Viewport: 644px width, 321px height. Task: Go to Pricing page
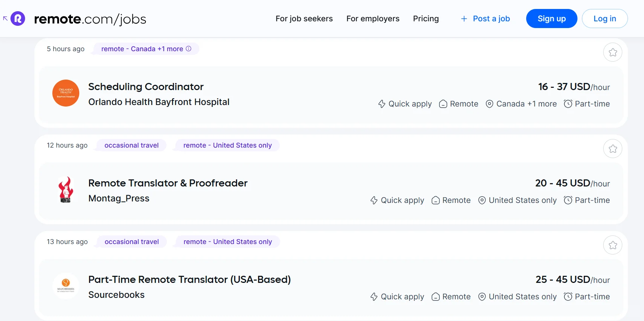coord(426,19)
